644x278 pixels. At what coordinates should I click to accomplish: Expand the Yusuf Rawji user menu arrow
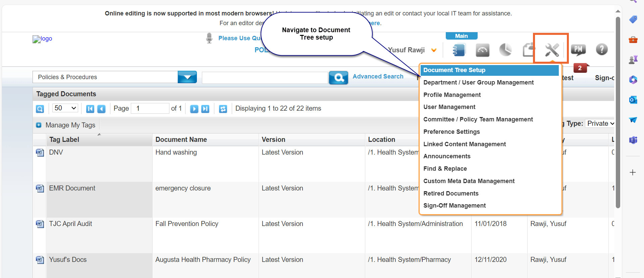click(x=434, y=50)
